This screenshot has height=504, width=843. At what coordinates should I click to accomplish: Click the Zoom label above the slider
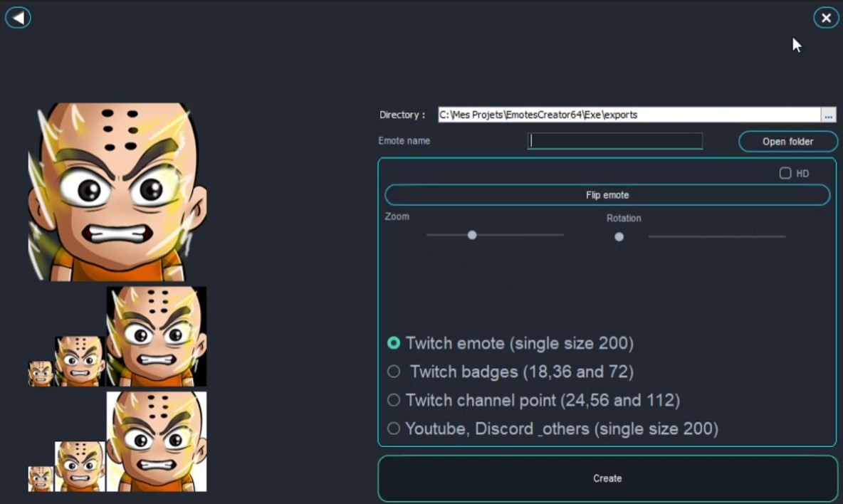(397, 217)
